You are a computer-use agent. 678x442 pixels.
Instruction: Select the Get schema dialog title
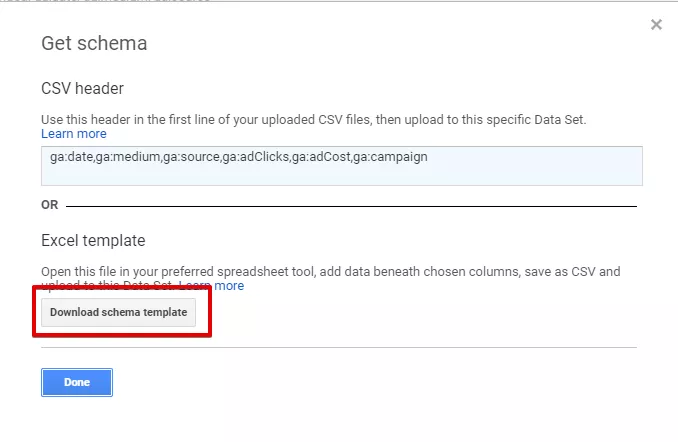click(x=94, y=43)
